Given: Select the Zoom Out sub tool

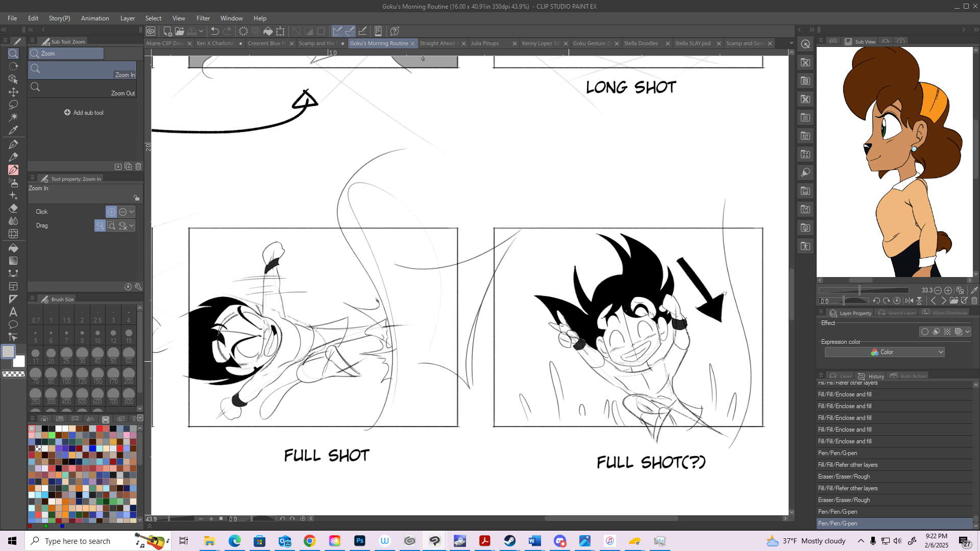Looking at the screenshot, I should [x=82, y=87].
